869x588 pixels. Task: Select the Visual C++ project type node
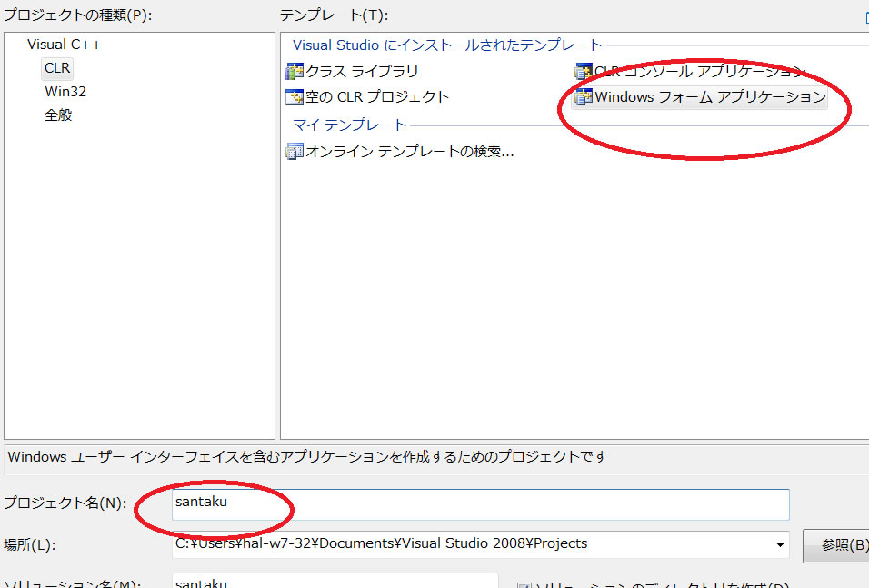tap(64, 45)
